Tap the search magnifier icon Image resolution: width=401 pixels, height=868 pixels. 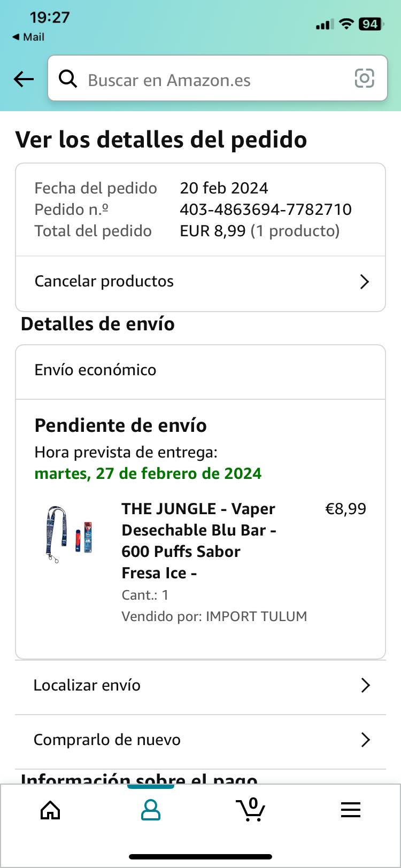point(68,79)
